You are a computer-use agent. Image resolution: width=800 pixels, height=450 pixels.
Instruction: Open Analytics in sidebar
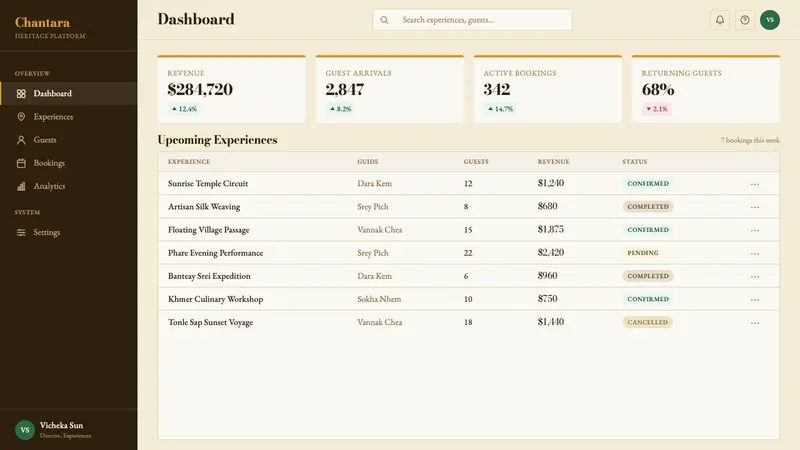(x=68, y=186)
